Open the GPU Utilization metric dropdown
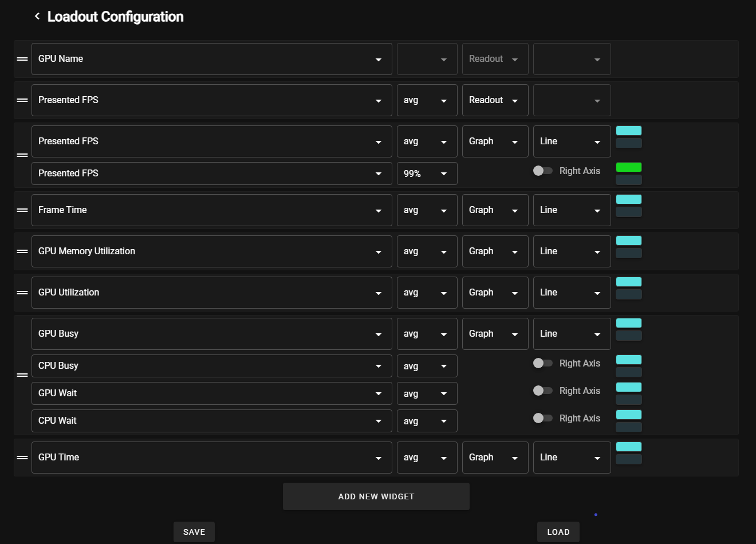 (212, 293)
